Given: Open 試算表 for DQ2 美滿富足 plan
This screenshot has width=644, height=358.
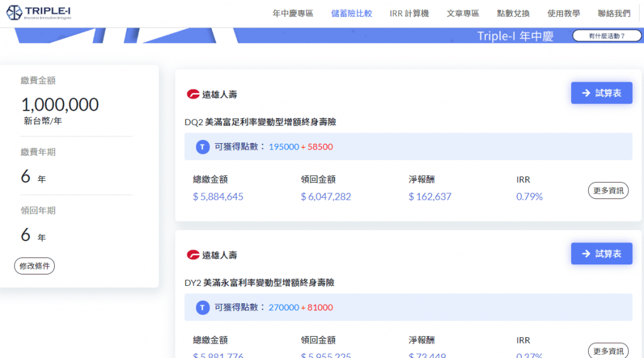Looking at the screenshot, I should pos(601,93).
